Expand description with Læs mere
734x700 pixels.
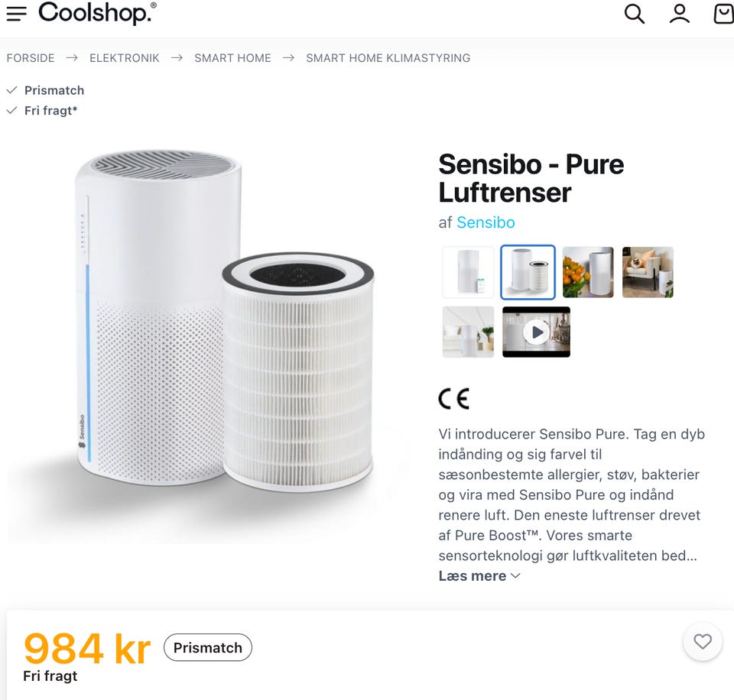(x=479, y=576)
